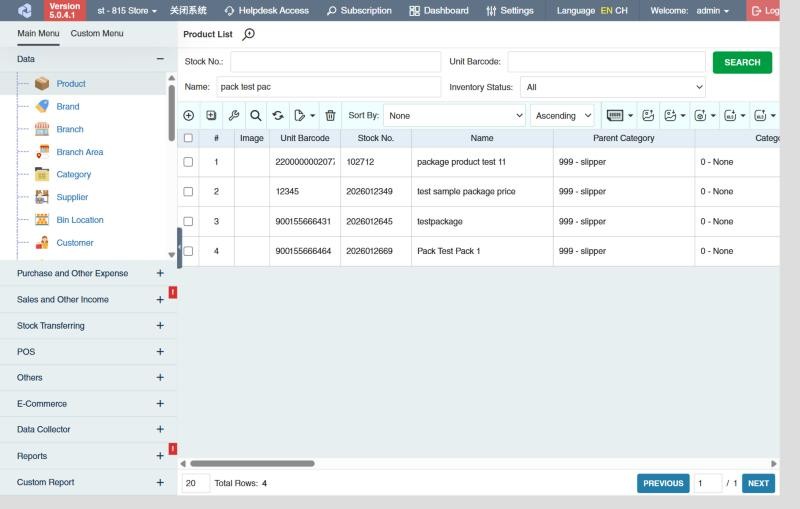800x509 pixels.
Task: Open the Inventory Status dropdown
Action: coord(613,87)
